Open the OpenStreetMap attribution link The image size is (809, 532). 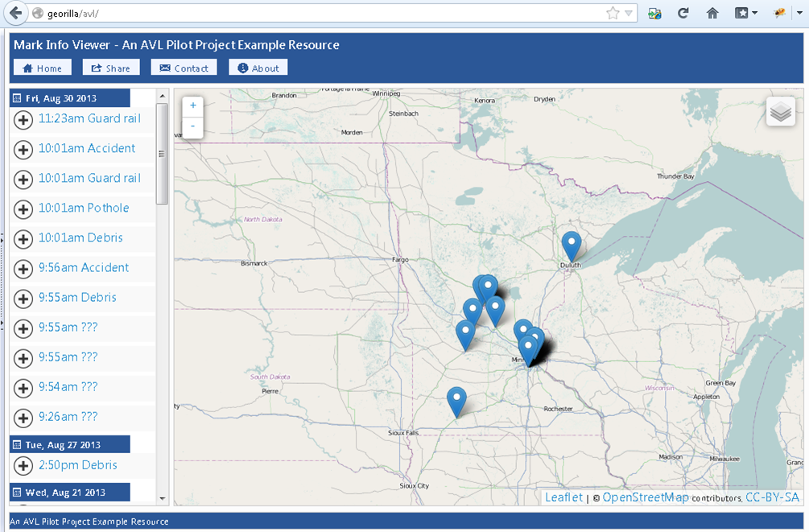click(x=645, y=497)
